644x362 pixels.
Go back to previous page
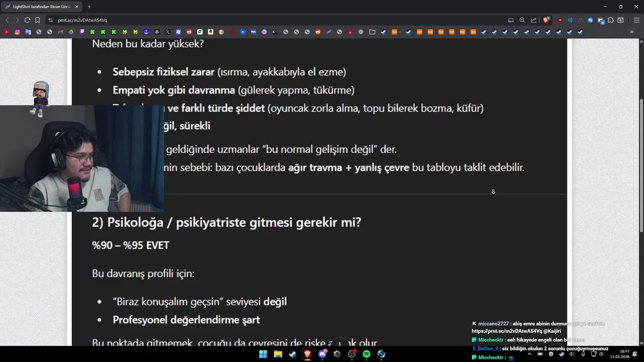point(7,20)
